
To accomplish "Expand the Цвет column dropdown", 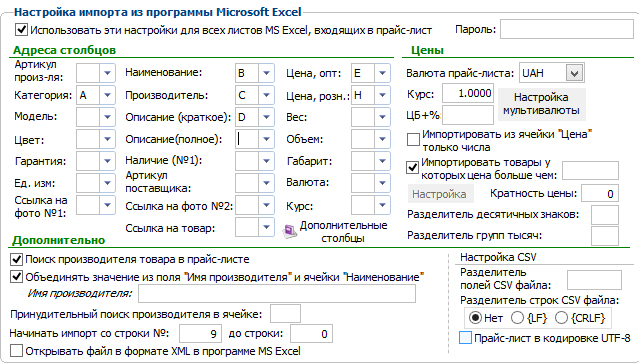I will click(107, 139).
